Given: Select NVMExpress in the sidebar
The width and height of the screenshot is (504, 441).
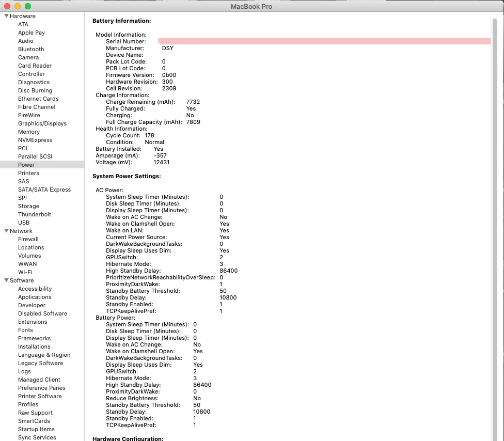Looking at the screenshot, I should coord(35,140).
